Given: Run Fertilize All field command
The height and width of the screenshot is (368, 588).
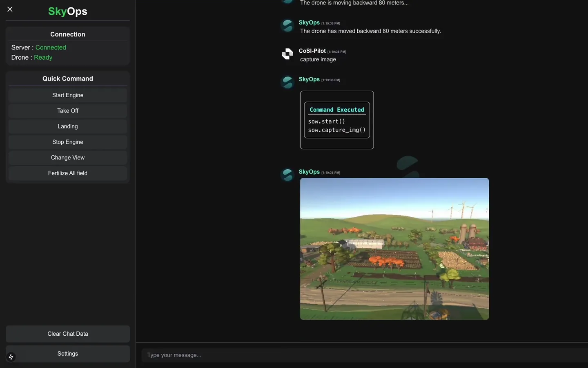Looking at the screenshot, I should (x=68, y=173).
